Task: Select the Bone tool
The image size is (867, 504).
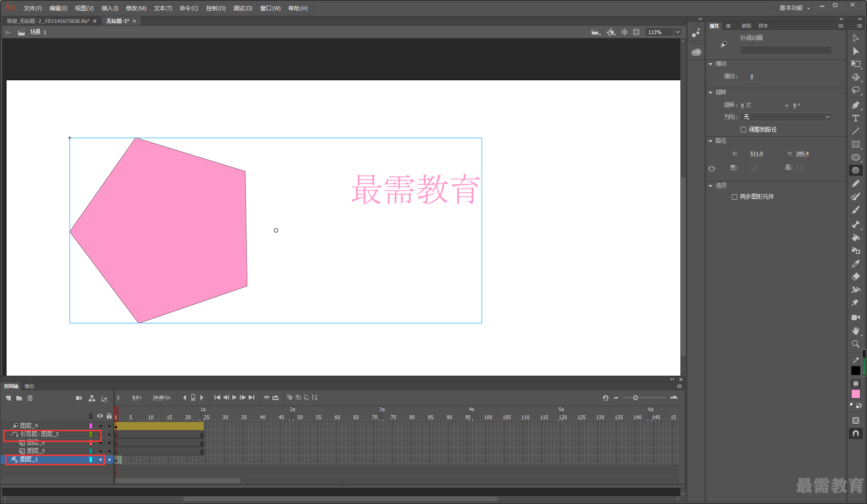Action: coord(855,224)
